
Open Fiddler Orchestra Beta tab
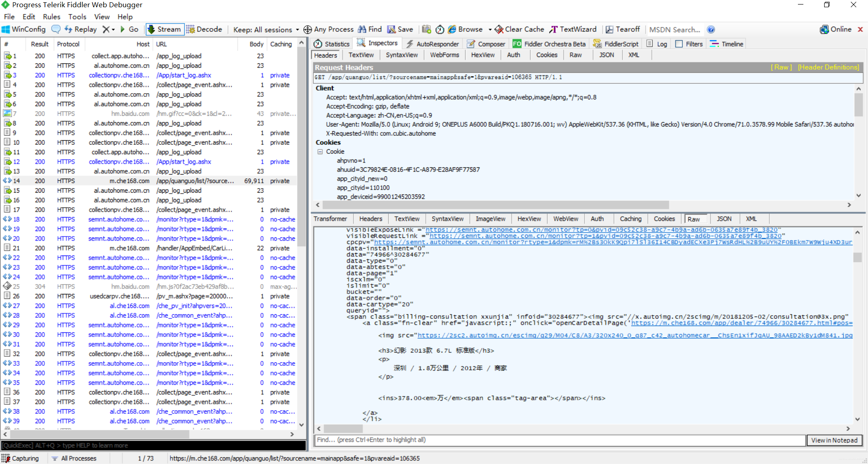coord(549,44)
